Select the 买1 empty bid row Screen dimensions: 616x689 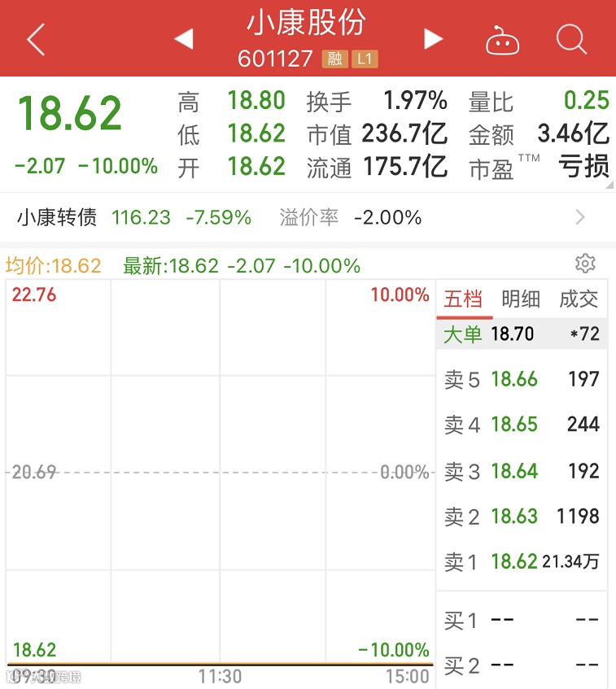(522, 621)
